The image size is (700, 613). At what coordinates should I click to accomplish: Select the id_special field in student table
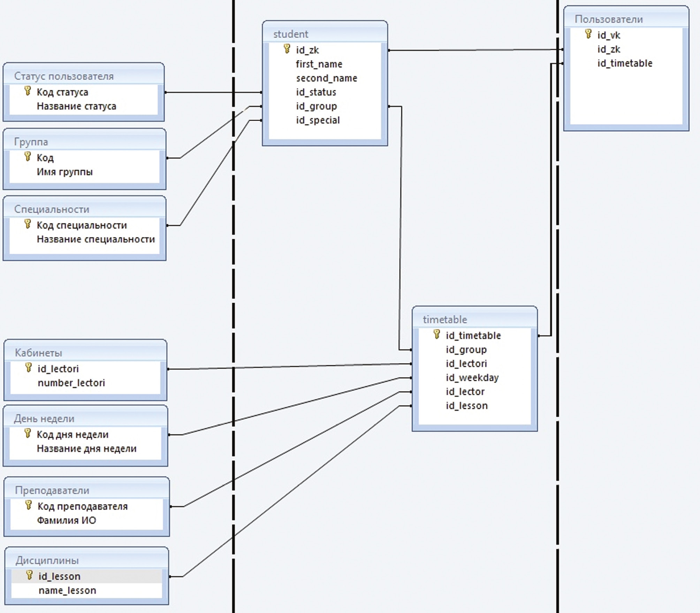318,120
